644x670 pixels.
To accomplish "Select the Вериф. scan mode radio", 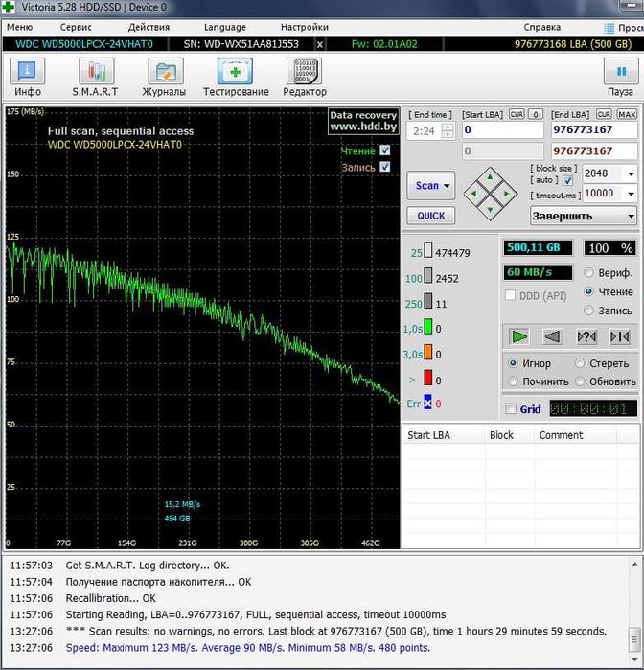I will pos(589,273).
